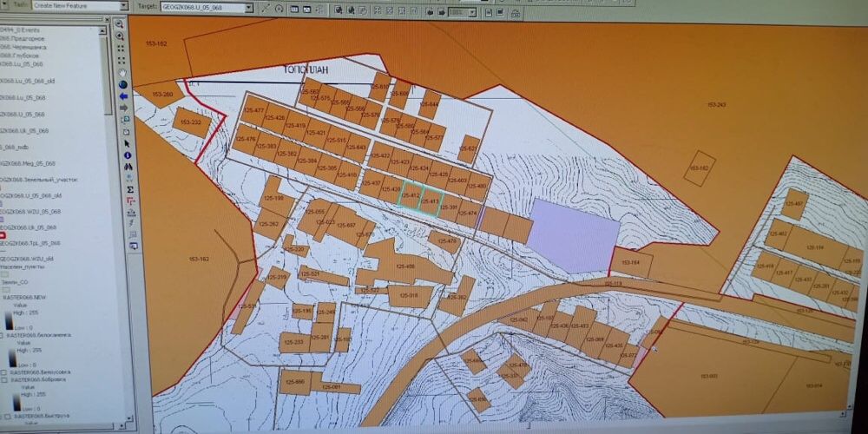Choose the Sketch pencil tool
868x434 pixels.
click(266, 9)
